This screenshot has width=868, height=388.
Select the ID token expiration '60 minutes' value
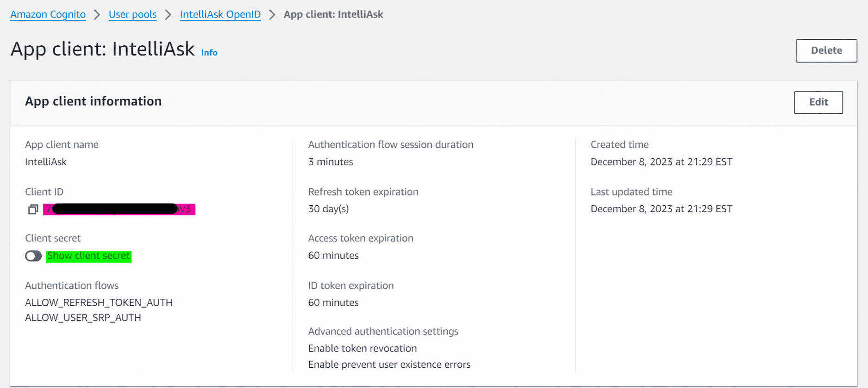333,302
